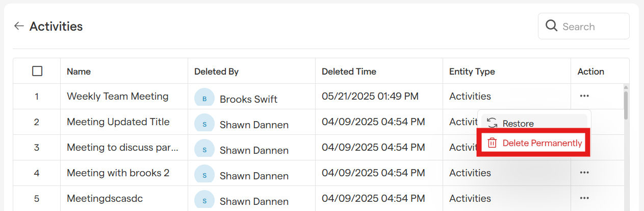Screen dimensions: 644x211
Task: Click the table's vertical scrollbar thumb
Action: tap(626, 105)
